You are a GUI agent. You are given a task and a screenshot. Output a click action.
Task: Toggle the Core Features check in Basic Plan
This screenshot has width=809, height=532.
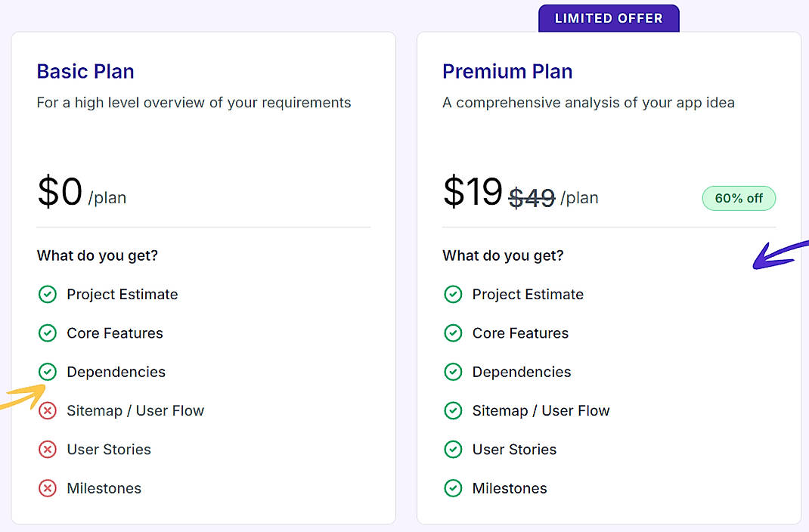[x=48, y=332]
